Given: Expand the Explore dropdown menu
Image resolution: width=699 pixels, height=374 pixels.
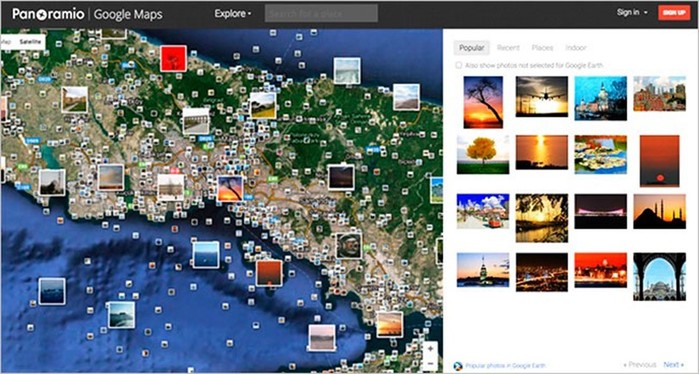Looking at the screenshot, I should (x=233, y=14).
